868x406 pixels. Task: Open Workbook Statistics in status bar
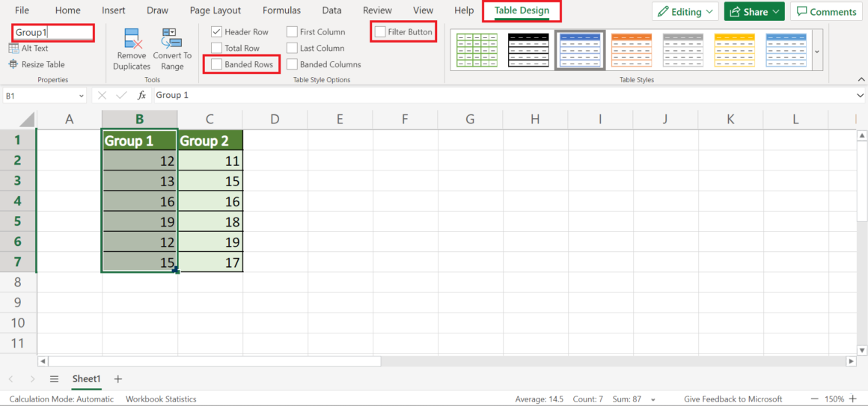coord(161,399)
